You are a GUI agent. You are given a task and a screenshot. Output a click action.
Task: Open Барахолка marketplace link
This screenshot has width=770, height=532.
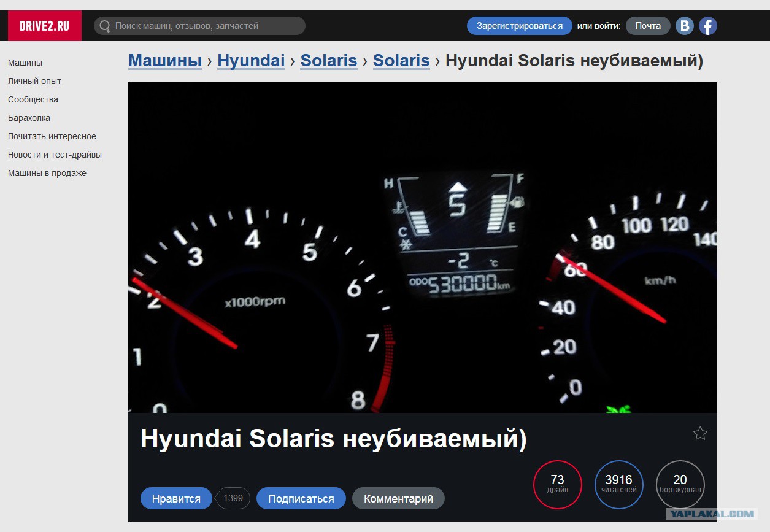coord(29,118)
